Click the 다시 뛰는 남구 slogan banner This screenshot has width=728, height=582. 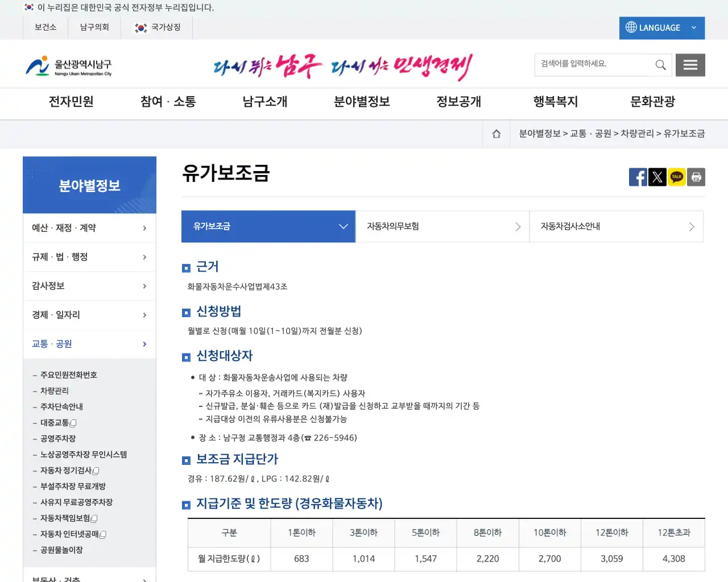tap(342, 67)
